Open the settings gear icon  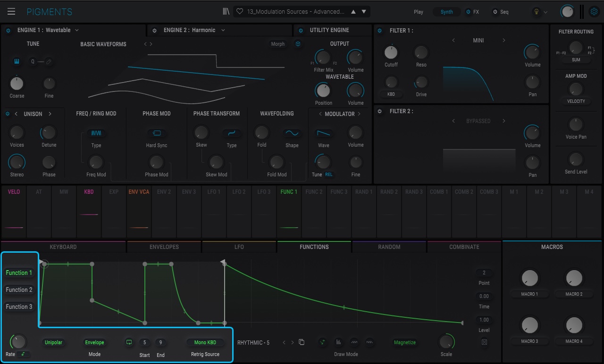594,12
